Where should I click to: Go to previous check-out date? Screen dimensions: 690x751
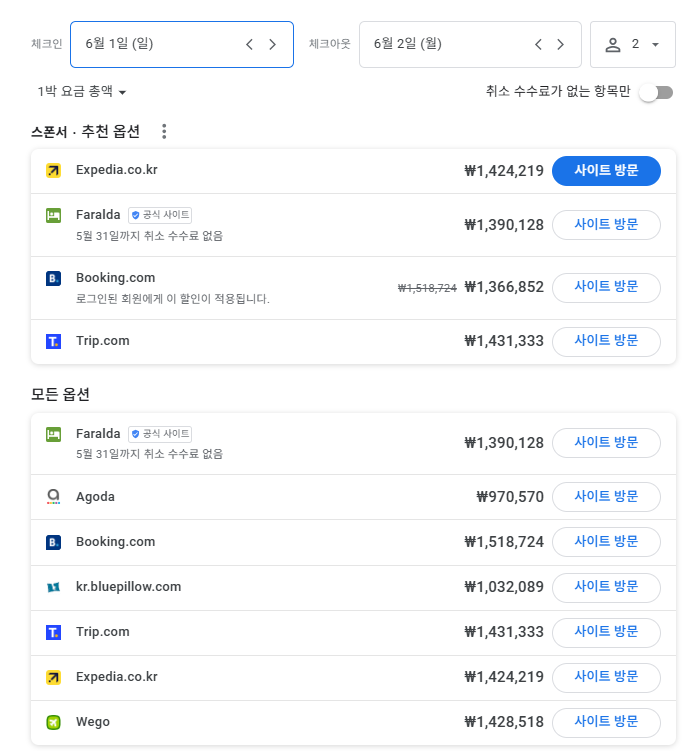pos(538,45)
